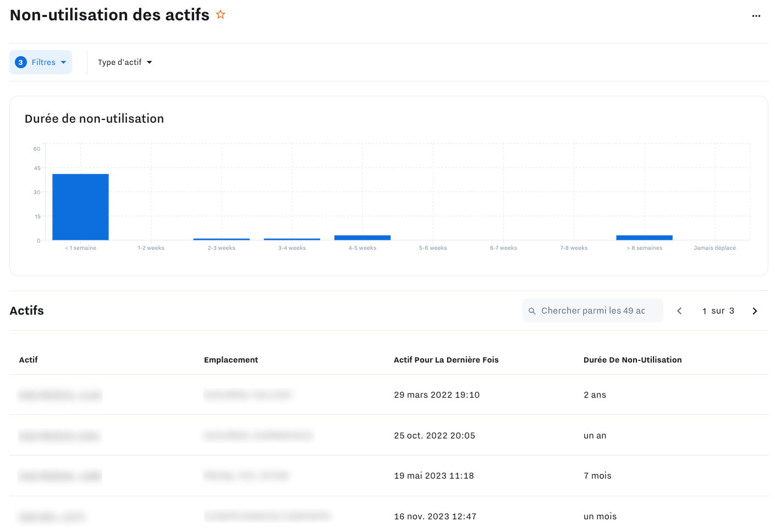The width and height of the screenshot is (775, 532).
Task: Click the star icon to favorite this report
Action: pos(221,15)
